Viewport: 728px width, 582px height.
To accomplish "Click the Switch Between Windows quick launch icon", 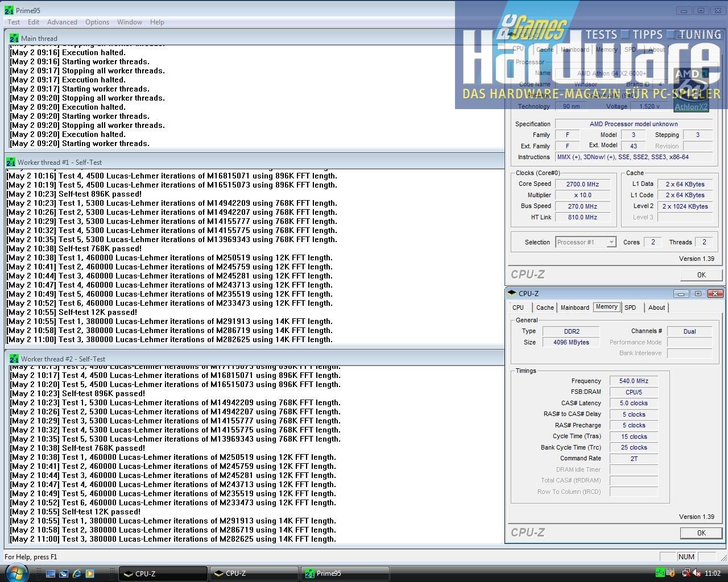I will (x=64, y=573).
